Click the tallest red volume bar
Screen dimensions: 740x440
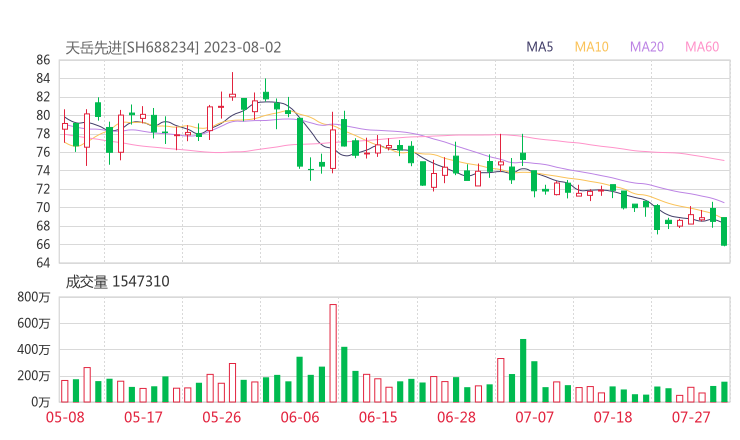pyautogui.click(x=333, y=353)
